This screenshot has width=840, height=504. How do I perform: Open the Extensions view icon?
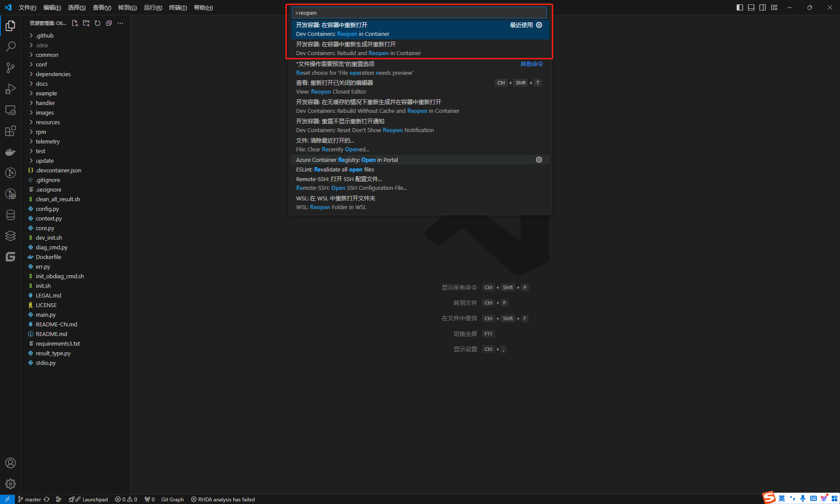pyautogui.click(x=10, y=131)
